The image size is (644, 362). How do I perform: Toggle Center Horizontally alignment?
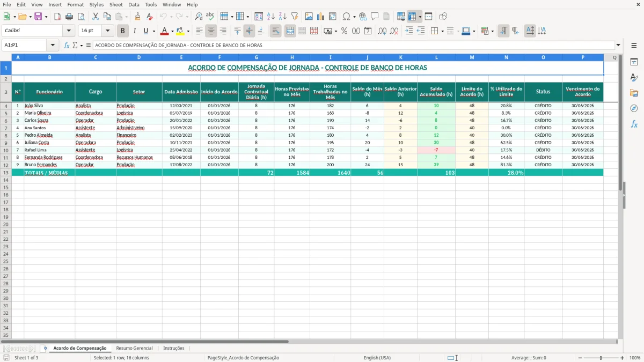(211, 31)
